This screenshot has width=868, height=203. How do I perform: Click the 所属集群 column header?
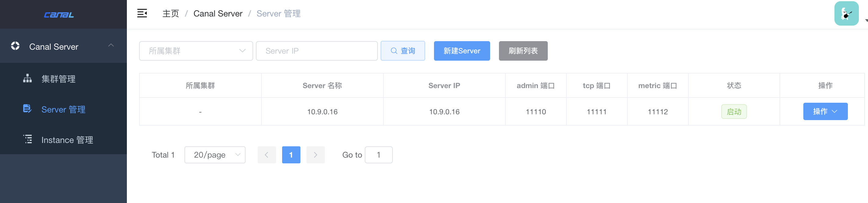point(200,86)
